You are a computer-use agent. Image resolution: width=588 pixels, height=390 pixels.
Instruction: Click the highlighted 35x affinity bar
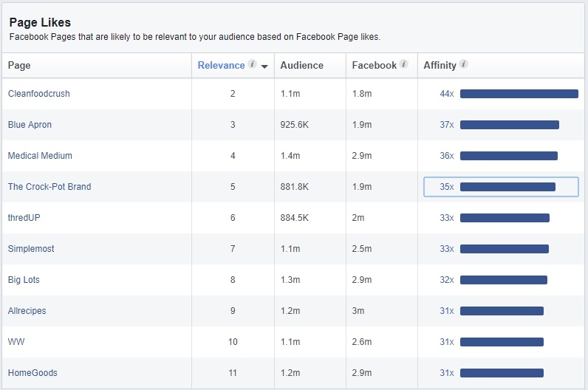[507, 187]
